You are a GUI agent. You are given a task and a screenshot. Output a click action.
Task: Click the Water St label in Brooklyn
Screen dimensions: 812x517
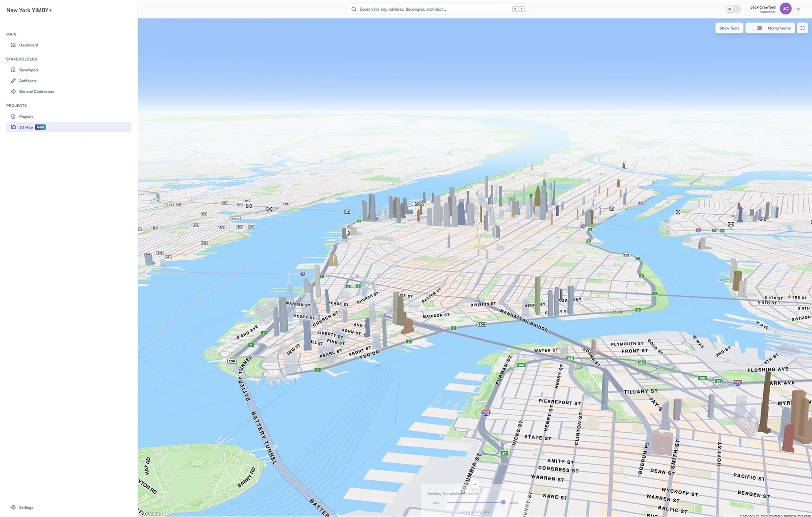pos(546,350)
